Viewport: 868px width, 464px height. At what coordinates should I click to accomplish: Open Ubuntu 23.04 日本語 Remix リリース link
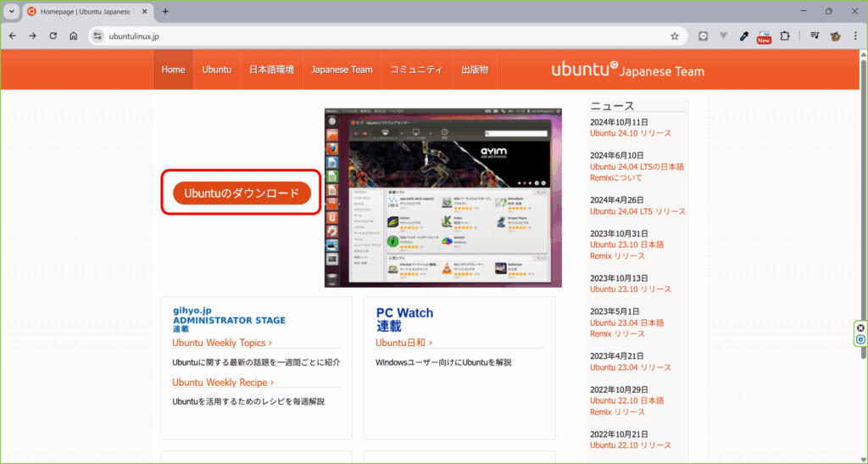(626, 328)
